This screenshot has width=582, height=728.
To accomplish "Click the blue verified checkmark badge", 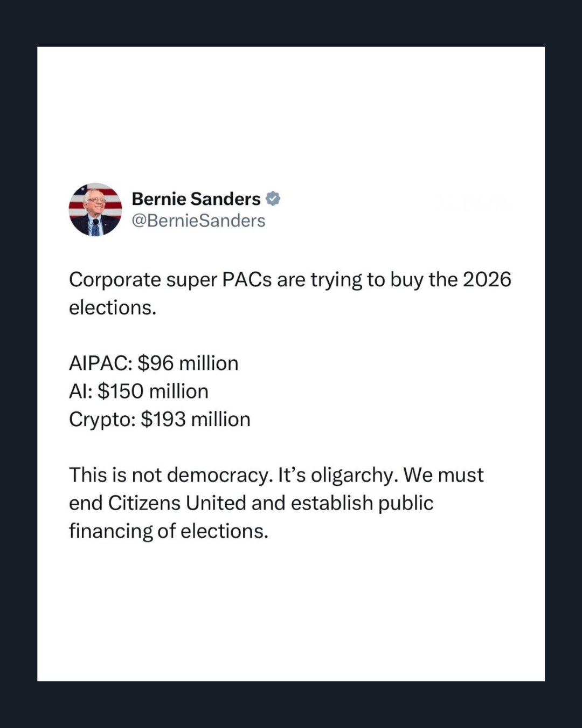I will tap(273, 198).
